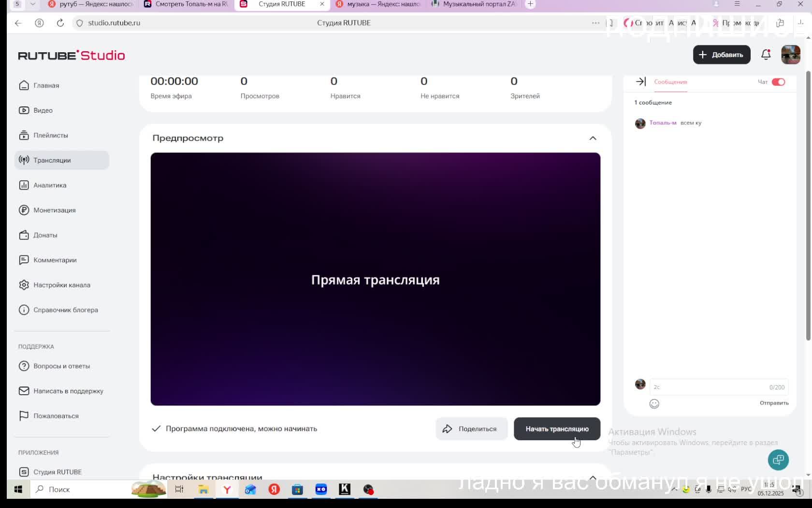
Task: Click the Добавить button
Action: point(721,54)
